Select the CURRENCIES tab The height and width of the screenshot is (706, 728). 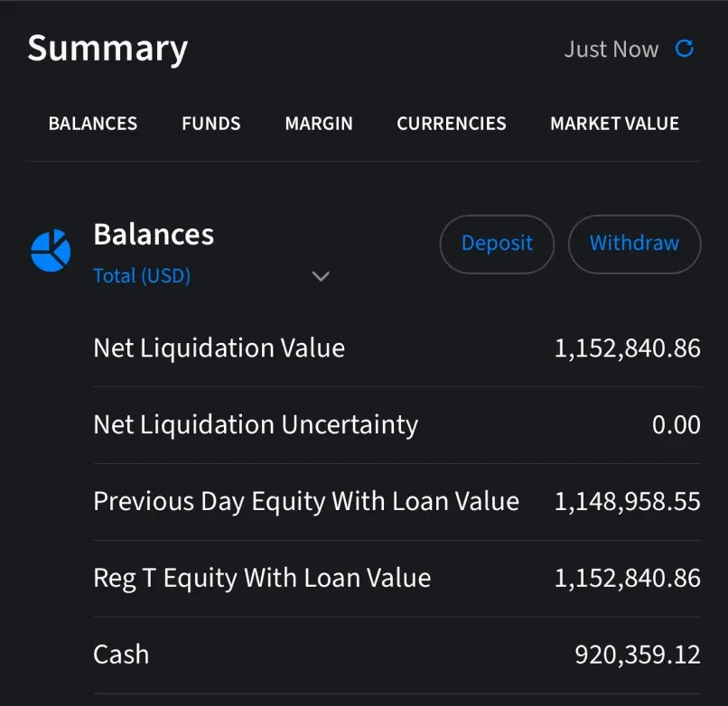[451, 124]
